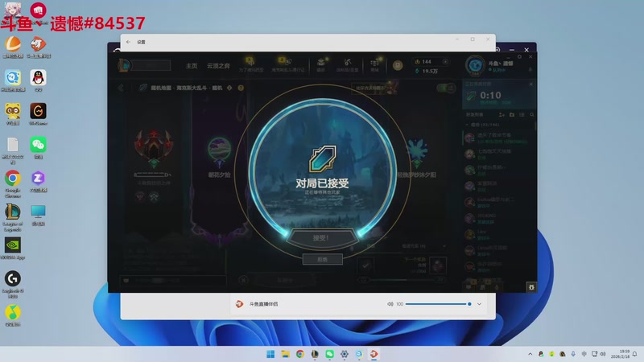Open Settings gear in the taskbar
644x362 pixels.
coord(345,354)
